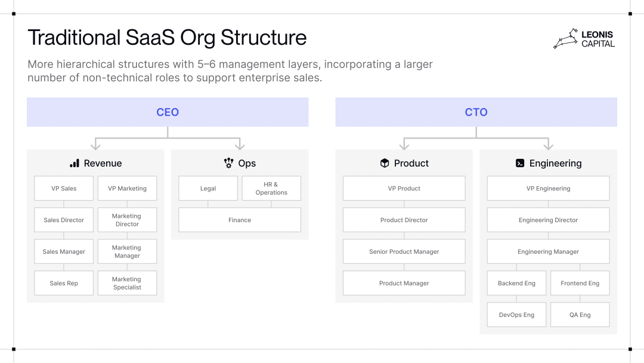Select the QA Eng box

point(580,315)
